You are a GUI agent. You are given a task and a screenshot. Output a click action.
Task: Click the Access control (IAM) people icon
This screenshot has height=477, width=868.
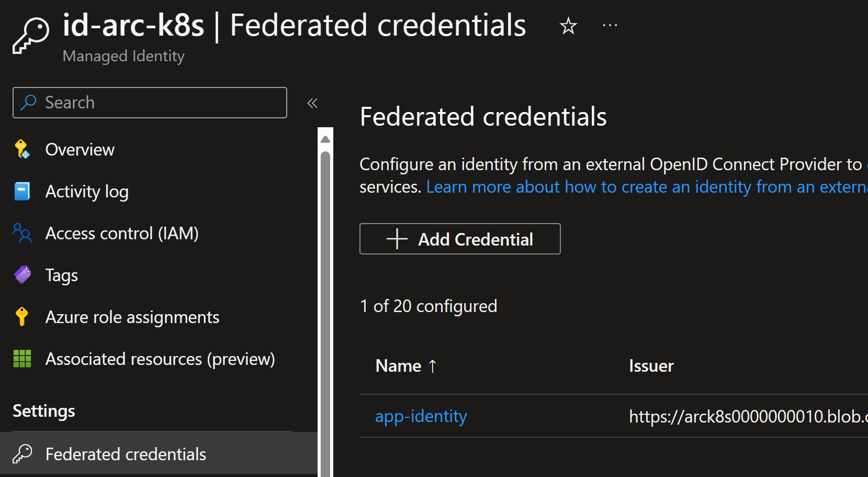tap(22, 233)
